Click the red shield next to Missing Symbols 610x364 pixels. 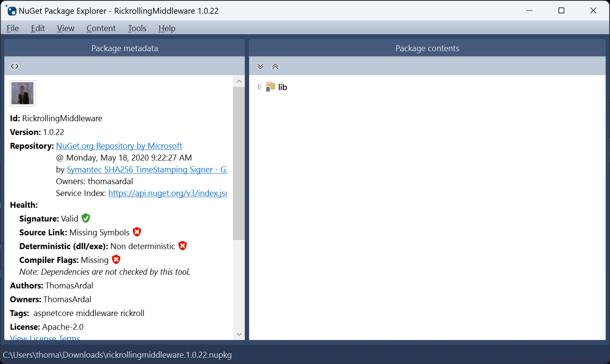[137, 232]
